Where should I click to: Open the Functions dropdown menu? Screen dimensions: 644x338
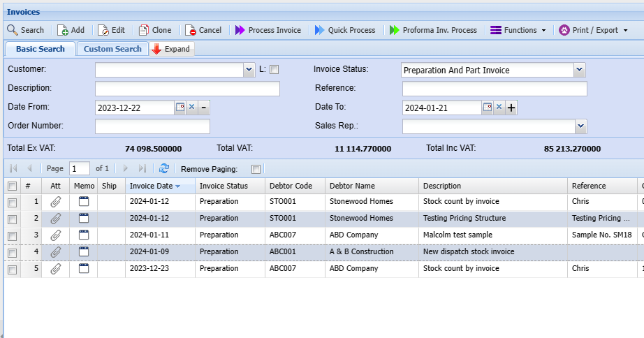[518, 30]
